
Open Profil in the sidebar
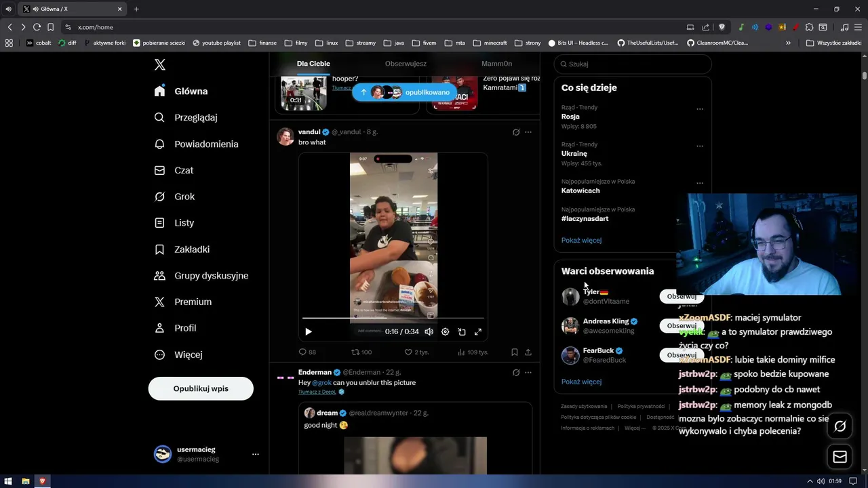[175, 328]
